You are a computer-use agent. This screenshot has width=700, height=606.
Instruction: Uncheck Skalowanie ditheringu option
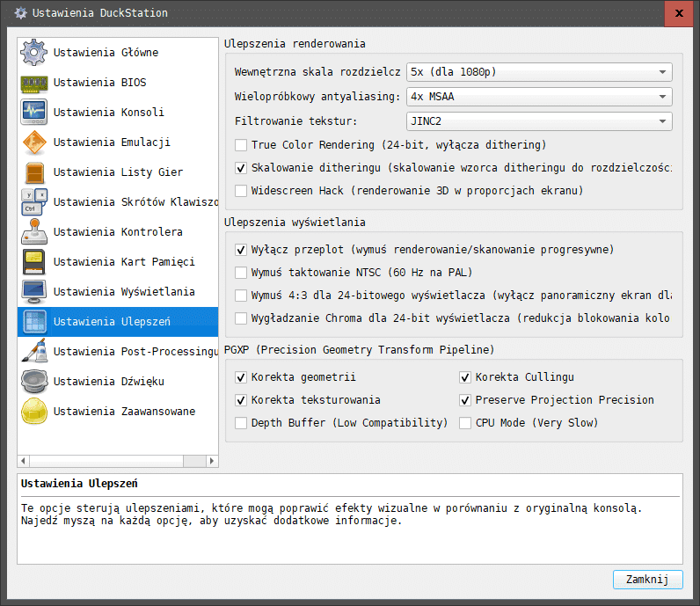(x=241, y=168)
